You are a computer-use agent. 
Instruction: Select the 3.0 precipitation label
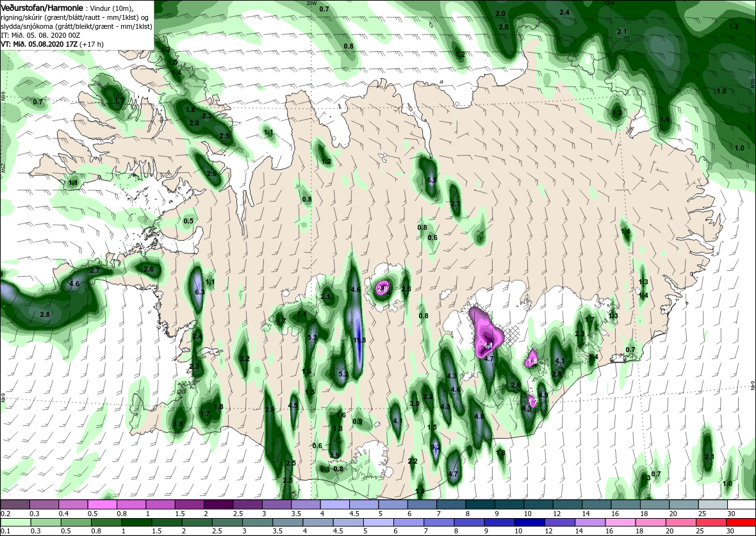(x=414, y=404)
